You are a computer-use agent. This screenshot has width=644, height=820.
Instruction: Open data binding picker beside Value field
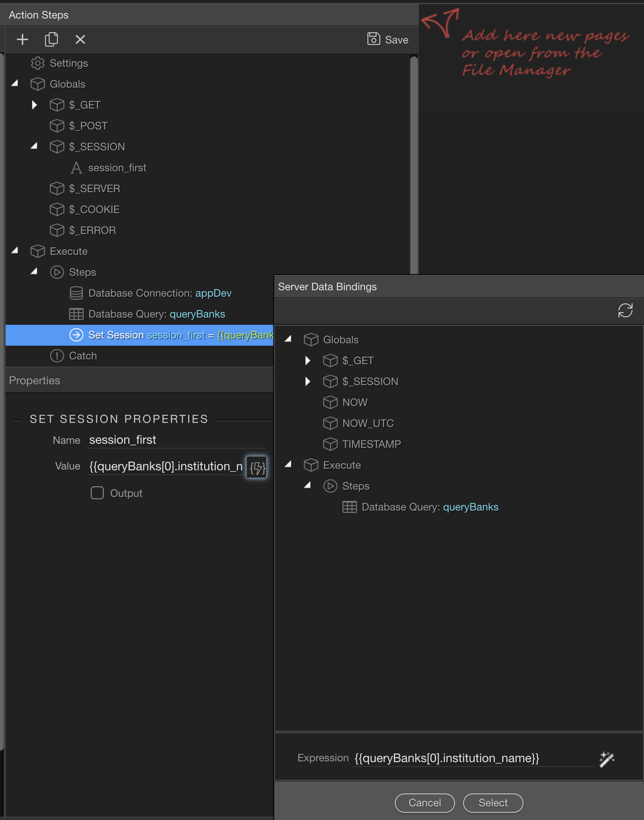[256, 467]
